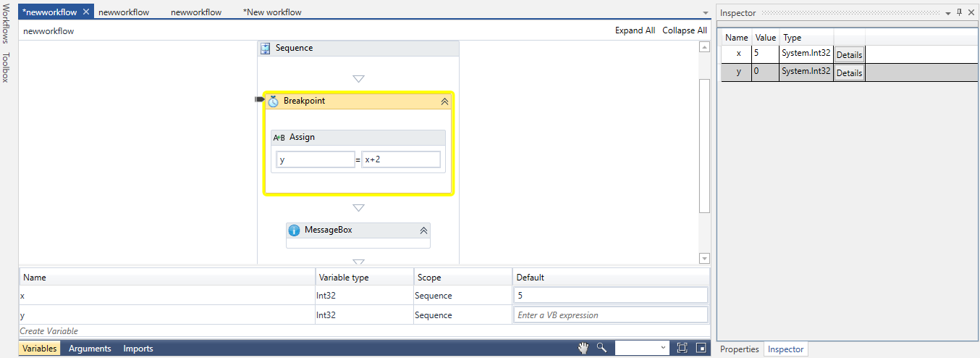Click the Sequence activity icon

(266, 49)
